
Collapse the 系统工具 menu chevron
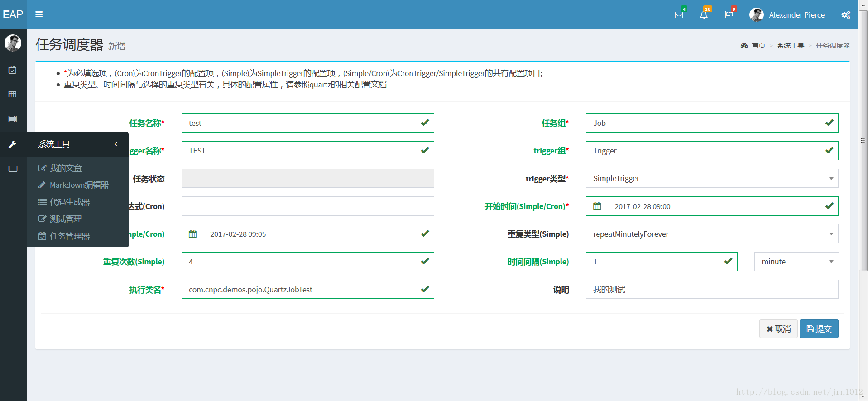pos(116,144)
